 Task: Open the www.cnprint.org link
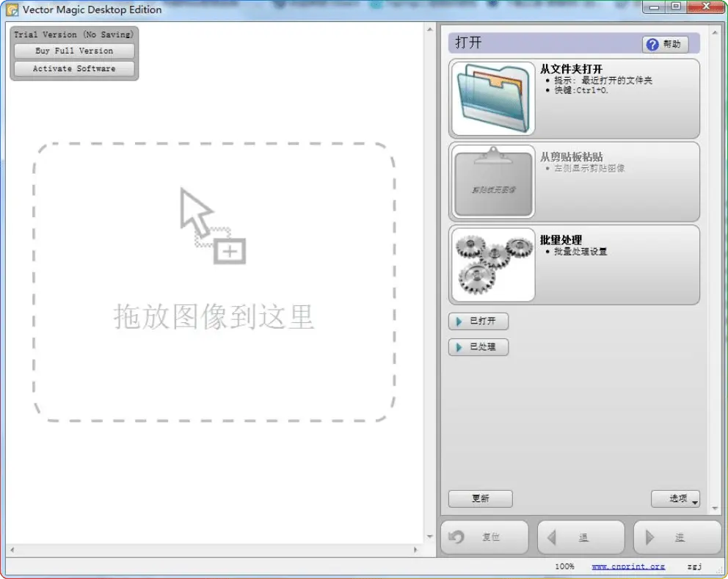click(x=628, y=567)
